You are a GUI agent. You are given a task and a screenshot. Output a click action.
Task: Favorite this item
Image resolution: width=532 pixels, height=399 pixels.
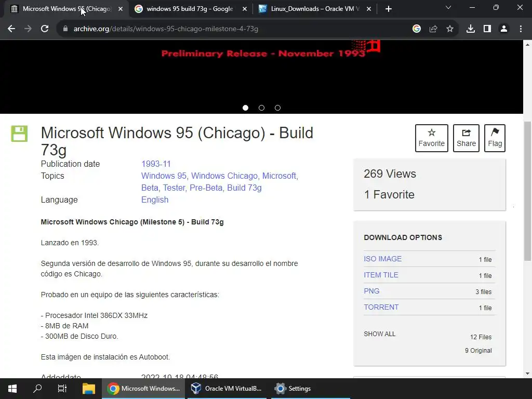tap(432, 138)
